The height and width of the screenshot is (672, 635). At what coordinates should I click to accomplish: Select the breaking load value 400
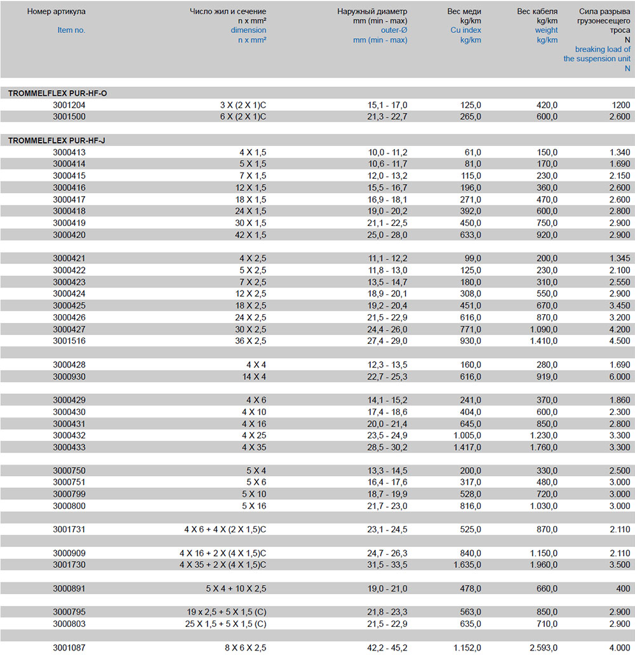pyautogui.click(x=623, y=588)
